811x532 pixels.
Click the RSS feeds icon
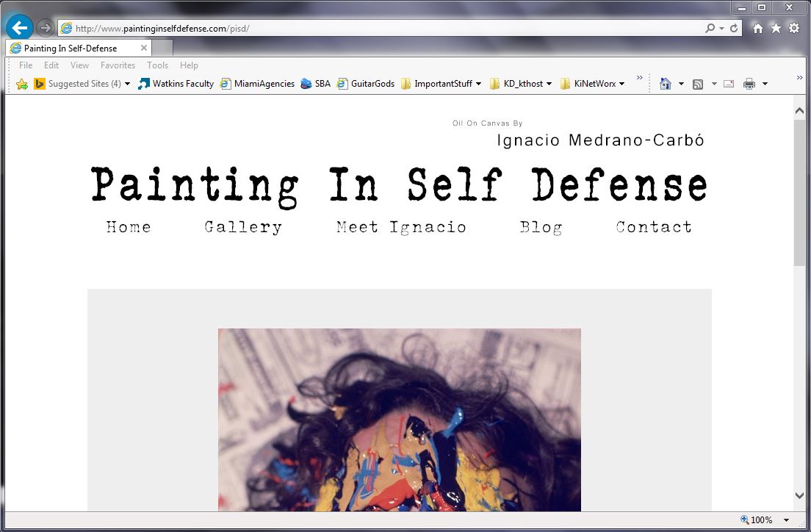[x=698, y=84]
